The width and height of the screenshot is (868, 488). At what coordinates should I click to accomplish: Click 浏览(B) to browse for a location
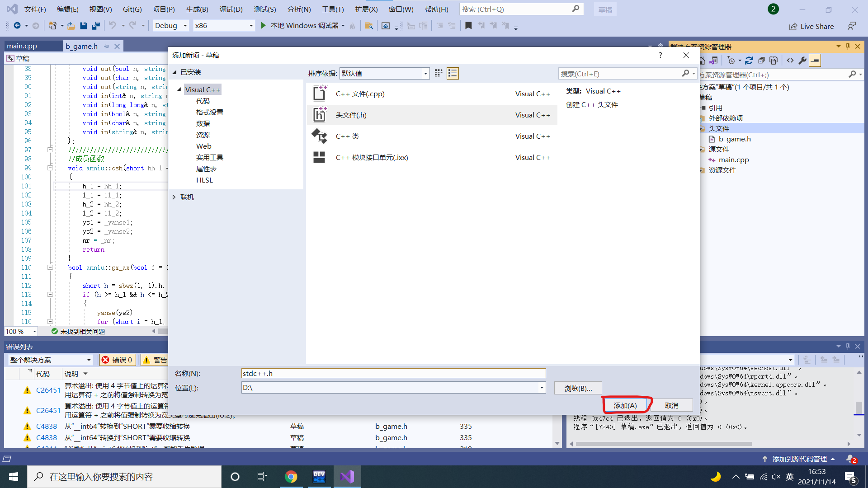pyautogui.click(x=578, y=388)
